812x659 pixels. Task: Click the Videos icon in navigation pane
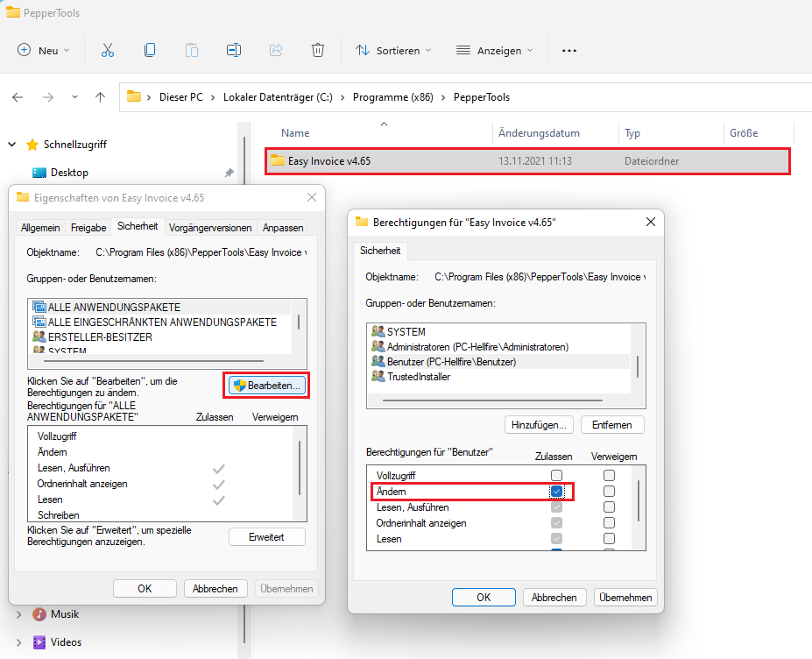click(x=39, y=642)
